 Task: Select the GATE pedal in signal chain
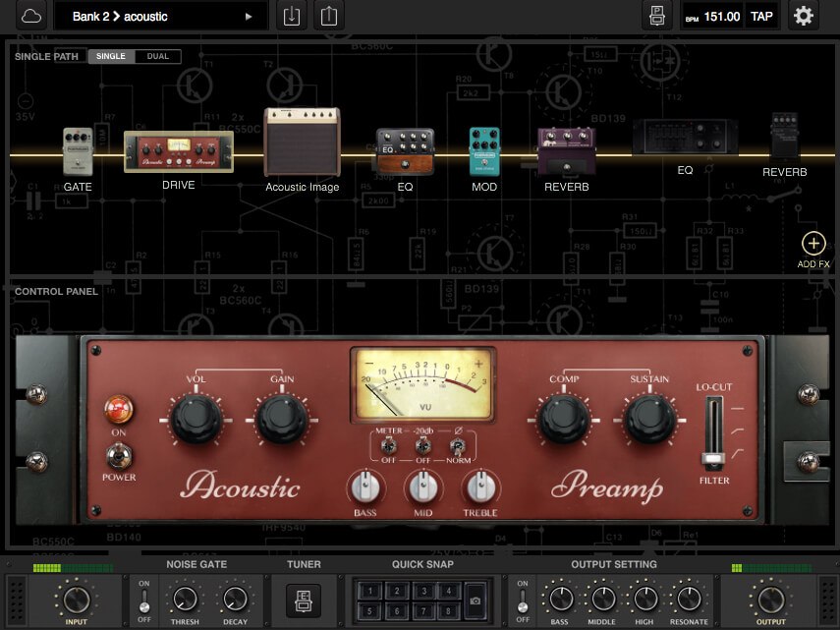point(78,152)
